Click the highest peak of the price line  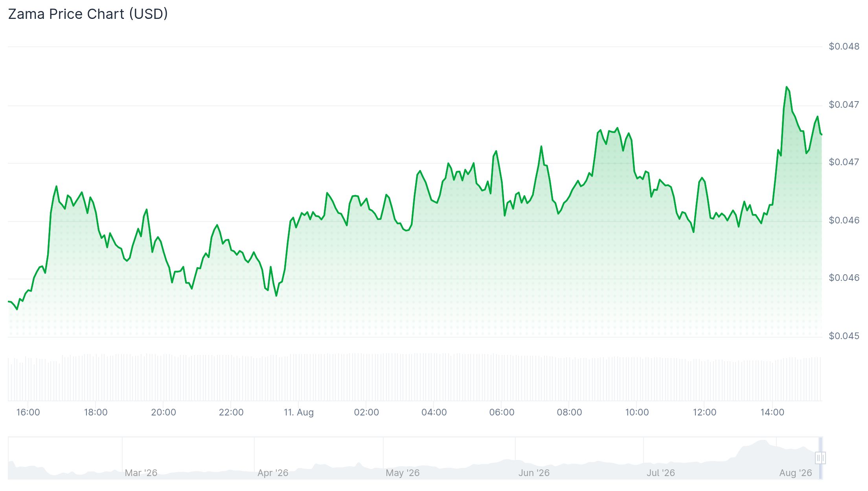[x=786, y=87]
